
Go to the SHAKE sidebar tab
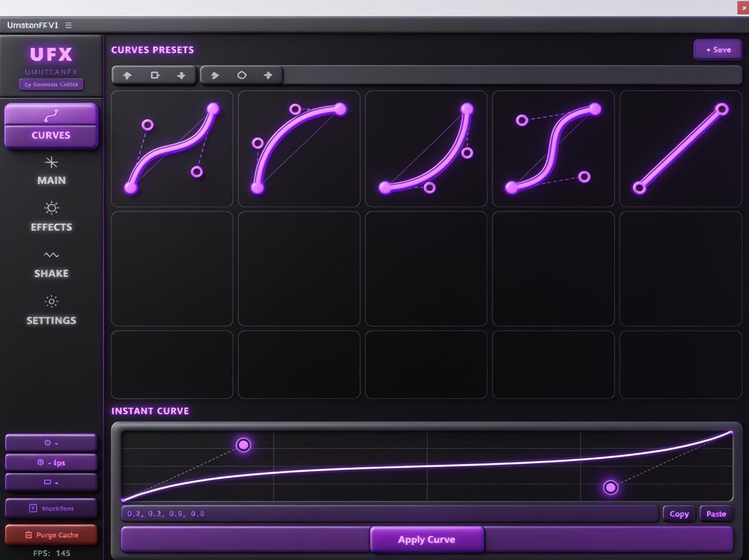[x=51, y=265]
